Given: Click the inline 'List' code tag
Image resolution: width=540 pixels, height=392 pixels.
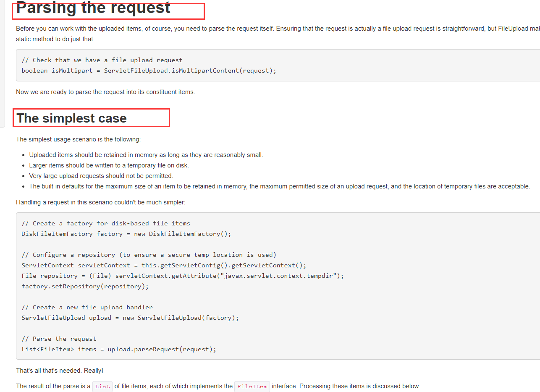Looking at the screenshot, I should 102,387.
